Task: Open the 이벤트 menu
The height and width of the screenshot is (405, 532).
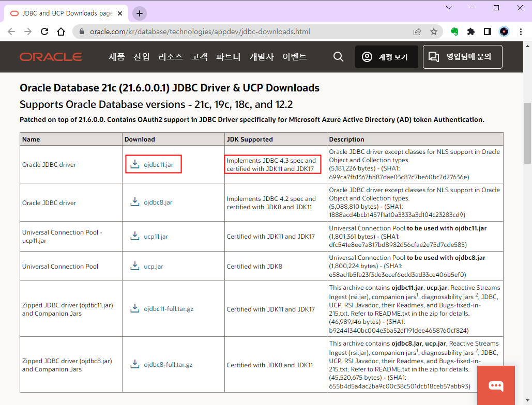Action: point(295,57)
